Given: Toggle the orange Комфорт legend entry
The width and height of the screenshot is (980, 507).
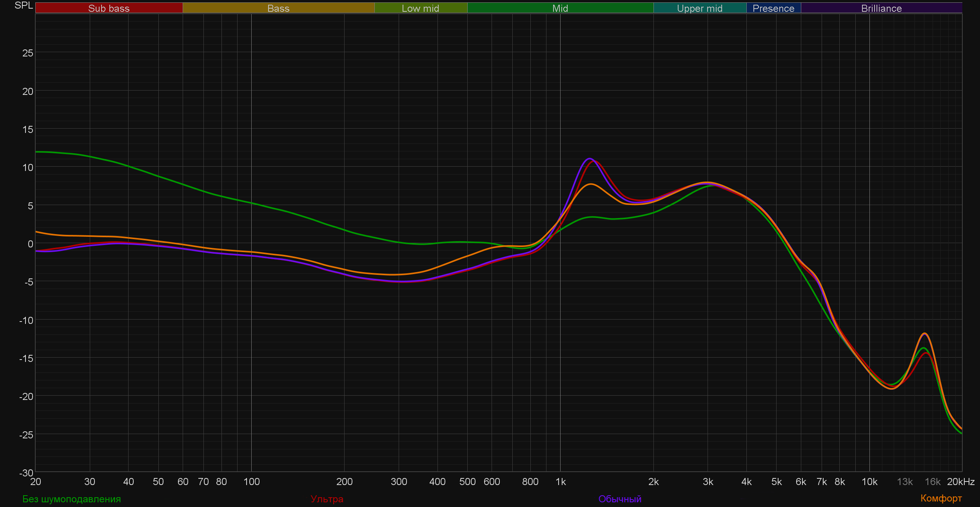Looking at the screenshot, I should point(941,498).
